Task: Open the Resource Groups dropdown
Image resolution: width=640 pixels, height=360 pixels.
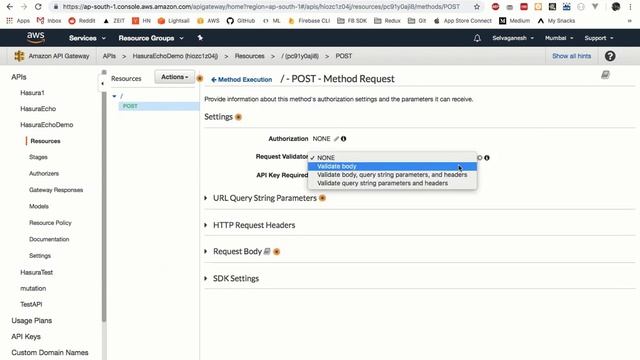Action: [151, 38]
